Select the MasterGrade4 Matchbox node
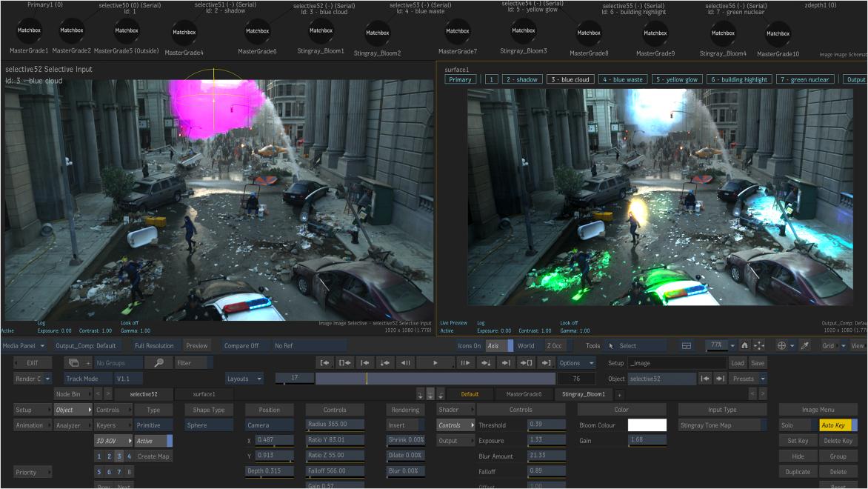 184,33
